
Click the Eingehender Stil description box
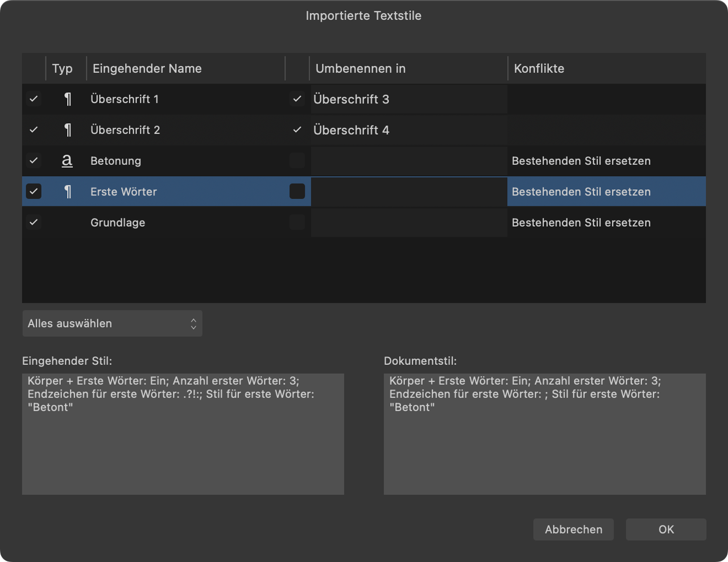[x=183, y=434]
